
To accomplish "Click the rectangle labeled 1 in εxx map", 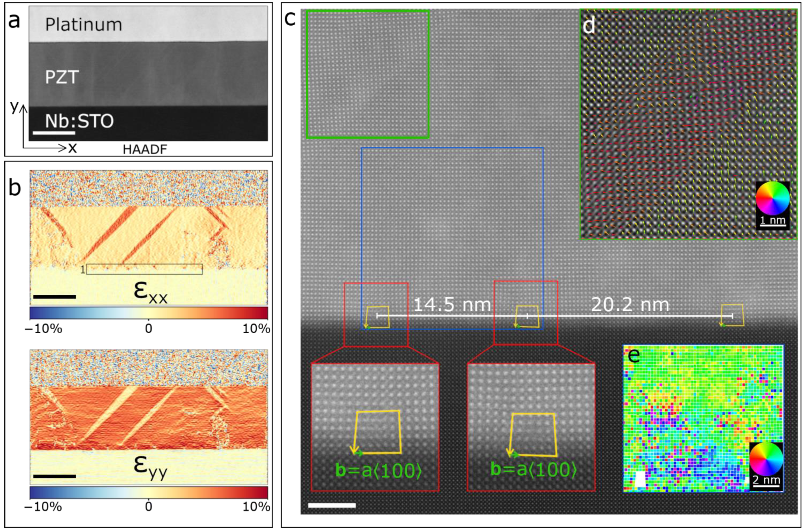I will tap(144, 269).
